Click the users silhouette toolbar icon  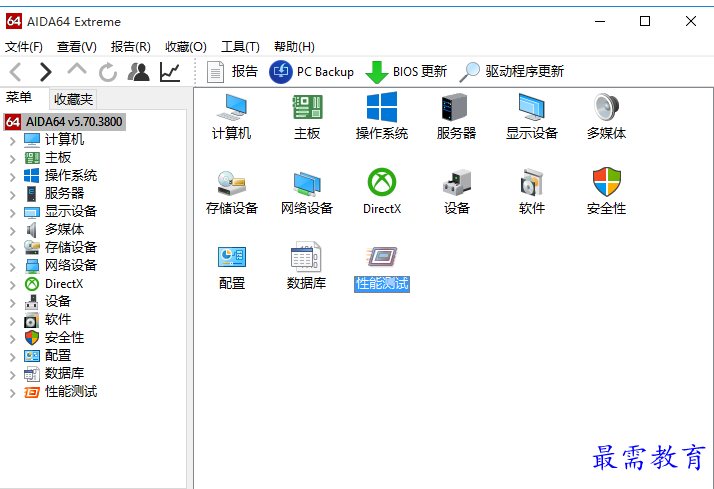point(138,72)
